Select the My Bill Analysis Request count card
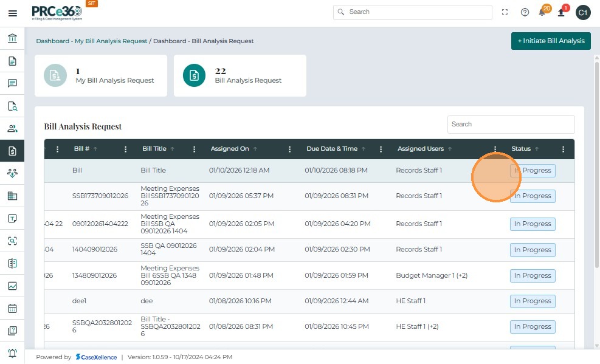Screen dimensions: 600x364 click(101, 76)
